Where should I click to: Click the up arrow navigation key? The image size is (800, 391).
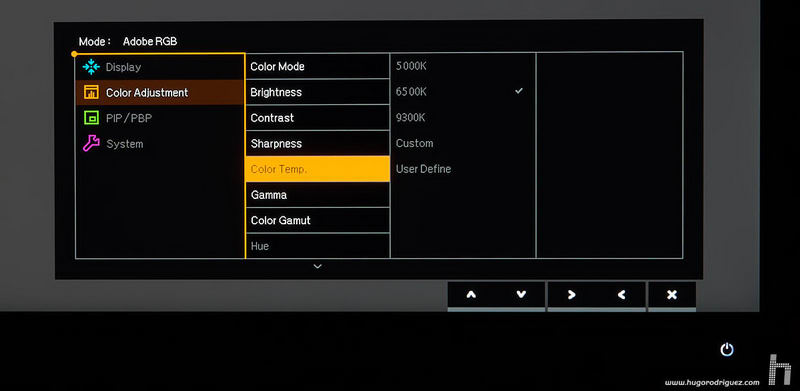[x=471, y=295]
